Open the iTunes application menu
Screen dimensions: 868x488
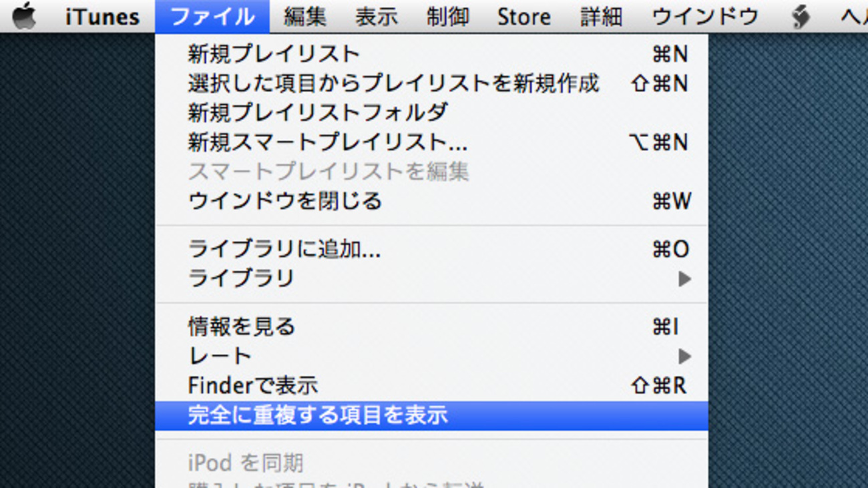pos(103,16)
